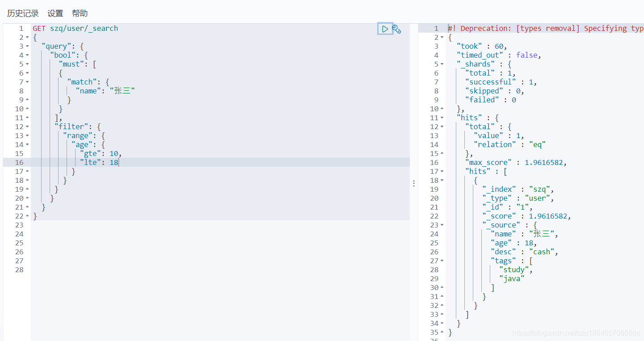644x341 pixels.
Task: Click the "failed" : 0 line
Action: click(491, 100)
